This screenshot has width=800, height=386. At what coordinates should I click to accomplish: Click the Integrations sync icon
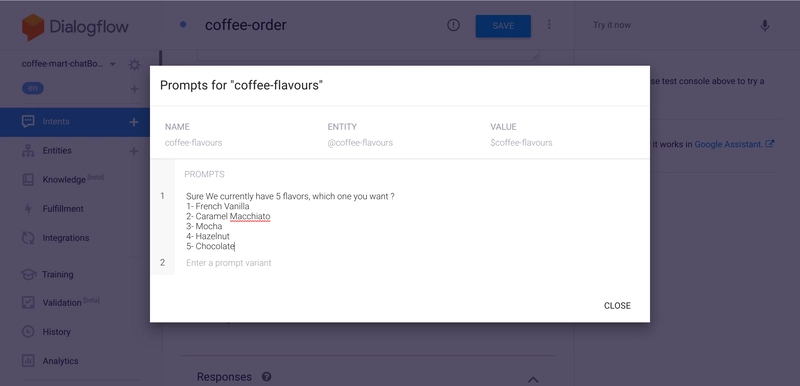point(28,238)
